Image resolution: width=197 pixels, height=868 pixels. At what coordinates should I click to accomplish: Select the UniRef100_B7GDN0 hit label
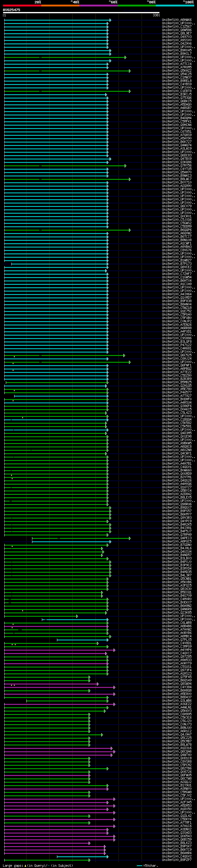coord(177,545)
